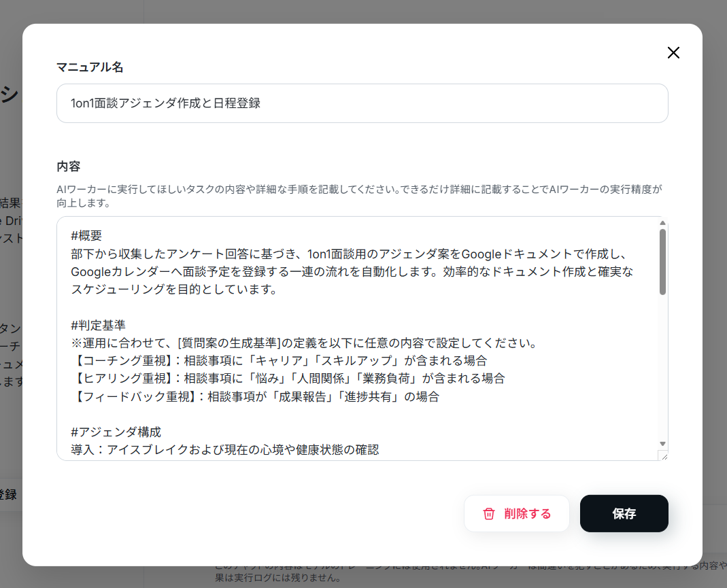Click the manual name input field
Screen dimensions: 727x588
tap(362, 103)
